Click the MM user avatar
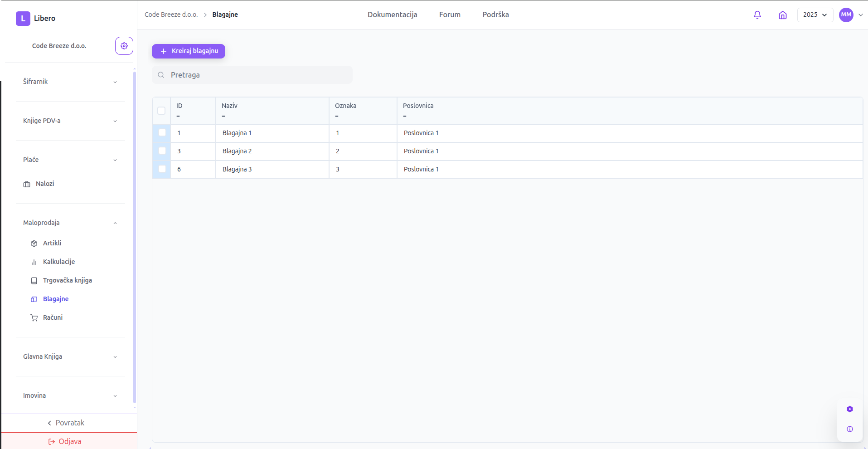 tap(846, 15)
